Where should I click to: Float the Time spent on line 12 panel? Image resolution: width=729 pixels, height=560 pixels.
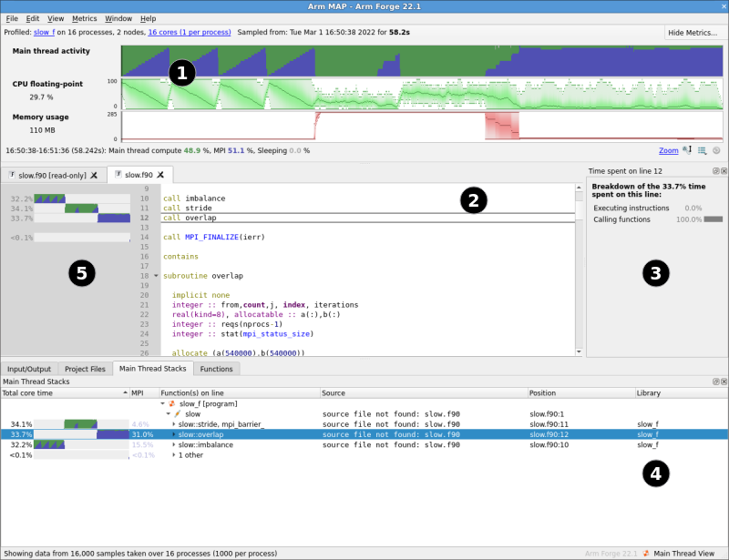pyautogui.click(x=716, y=171)
